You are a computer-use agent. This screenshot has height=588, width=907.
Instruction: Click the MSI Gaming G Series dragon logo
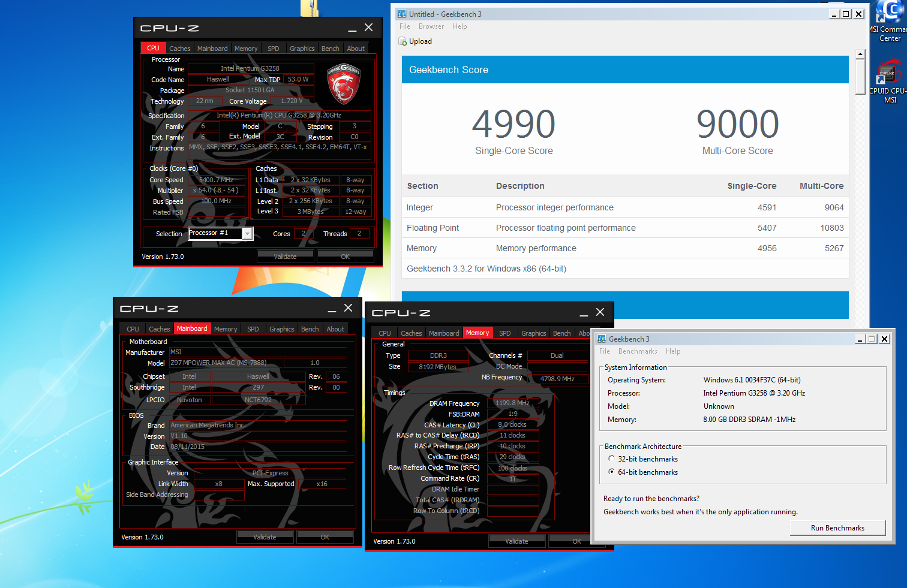[343, 84]
